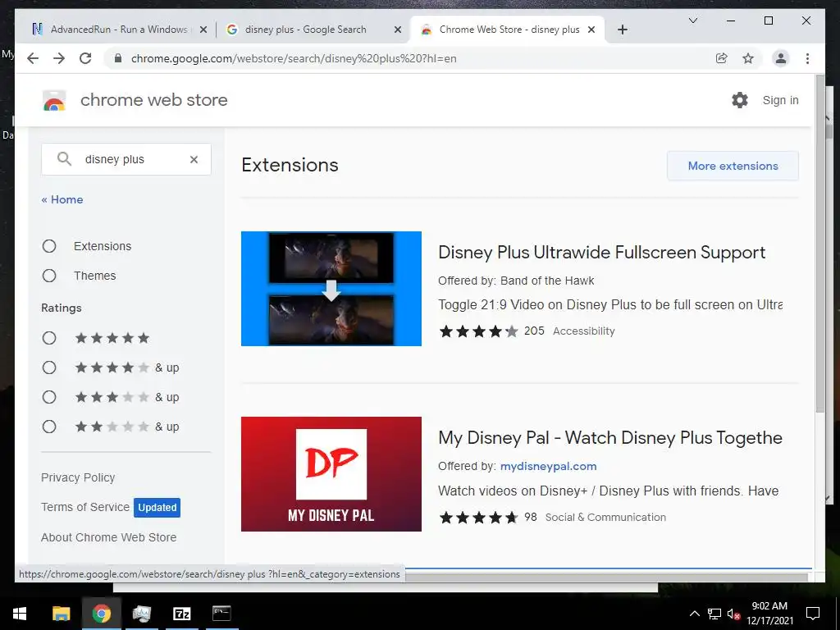840x630 pixels.
Task: Click the Chrome taskbar icon
Action: pyautogui.click(x=101, y=614)
